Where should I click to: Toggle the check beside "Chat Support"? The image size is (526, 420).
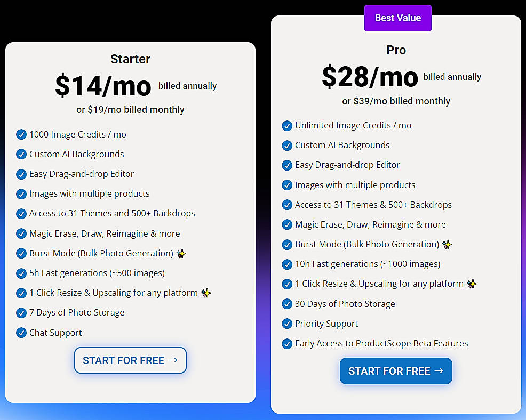(x=21, y=333)
